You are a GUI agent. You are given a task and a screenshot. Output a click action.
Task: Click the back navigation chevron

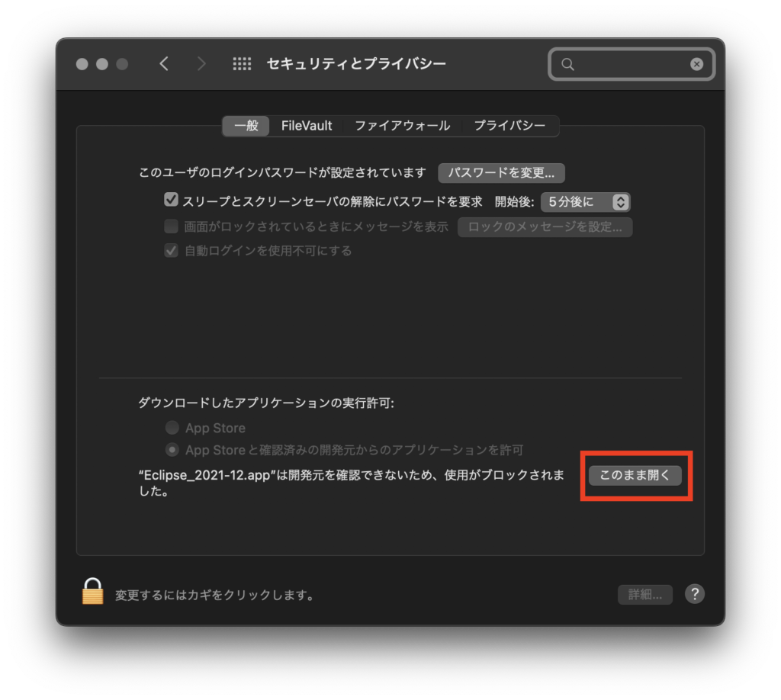click(x=164, y=64)
